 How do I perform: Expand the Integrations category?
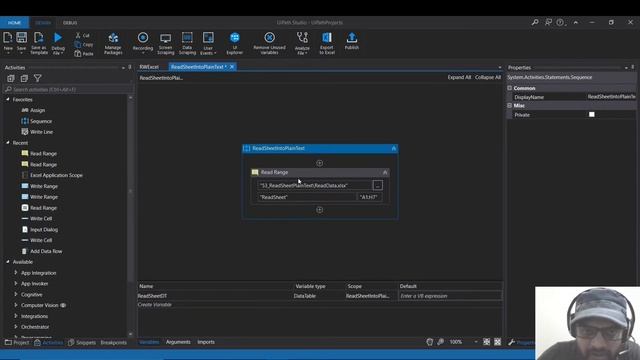pyautogui.click(x=16, y=316)
